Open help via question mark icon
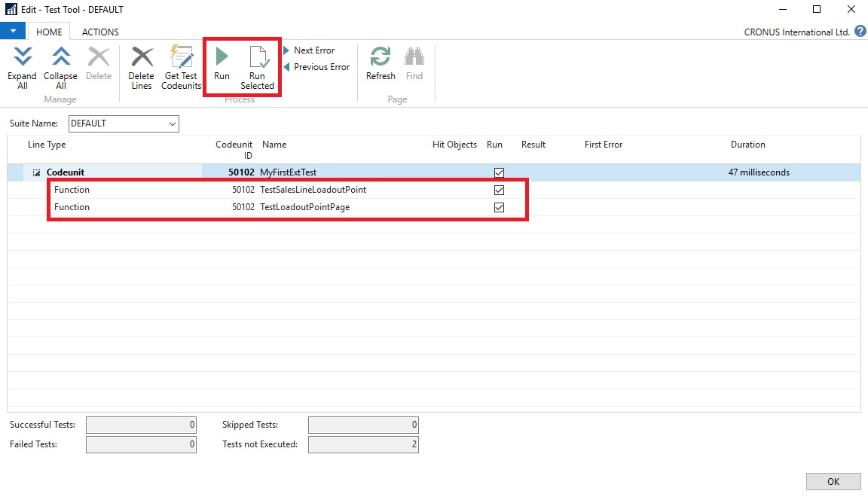Viewport: 868px width, 497px height. point(860,32)
